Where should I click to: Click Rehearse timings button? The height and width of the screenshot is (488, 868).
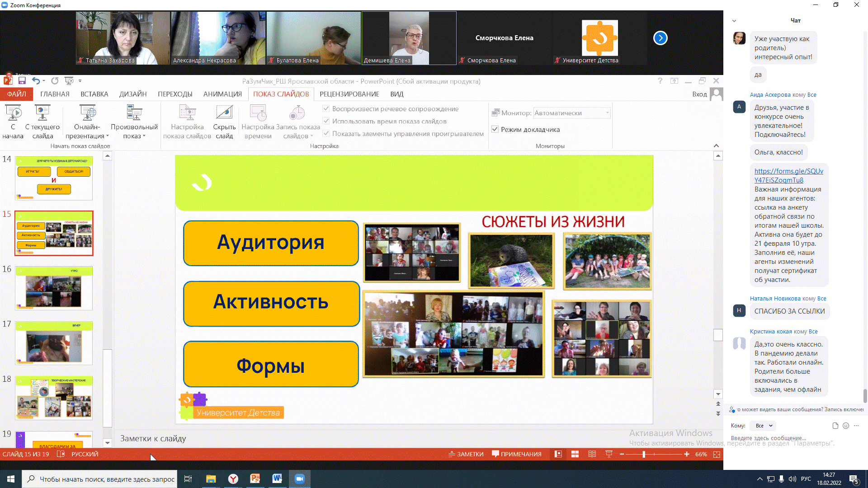coord(258,122)
